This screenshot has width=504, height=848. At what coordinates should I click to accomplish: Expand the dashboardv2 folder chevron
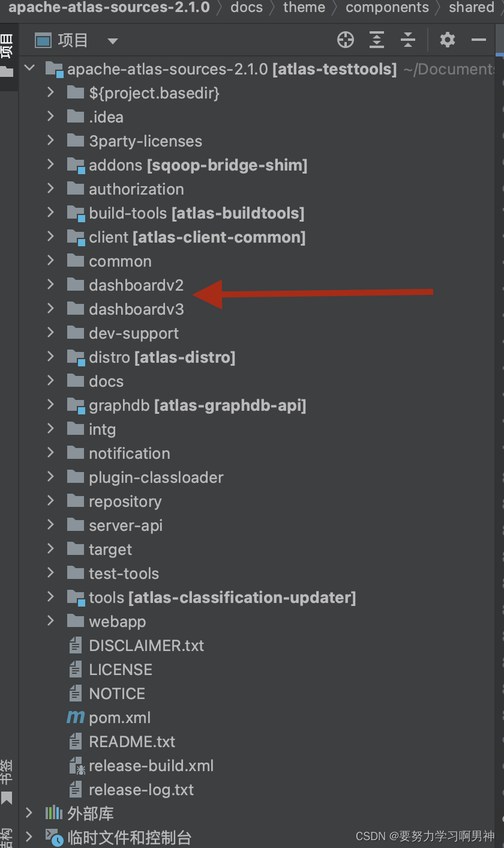pyautogui.click(x=50, y=285)
